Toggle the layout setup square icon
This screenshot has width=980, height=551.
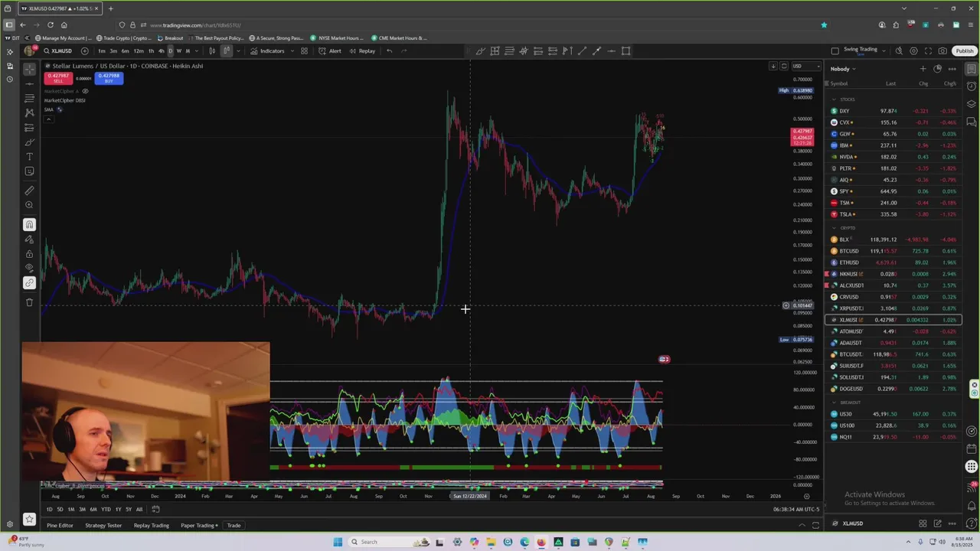click(x=835, y=51)
